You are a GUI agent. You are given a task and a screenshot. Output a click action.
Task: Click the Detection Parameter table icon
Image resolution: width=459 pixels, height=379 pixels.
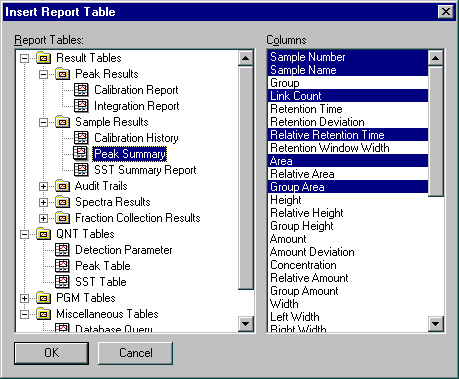[62, 250]
